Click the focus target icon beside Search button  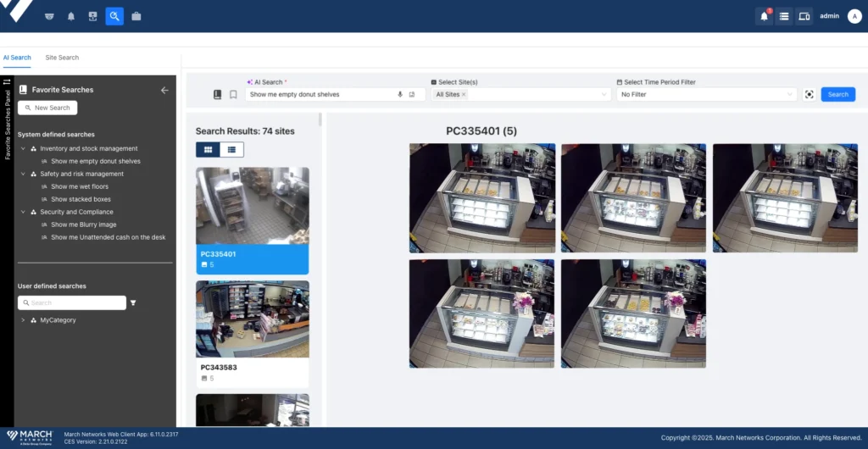[x=810, y=95]
